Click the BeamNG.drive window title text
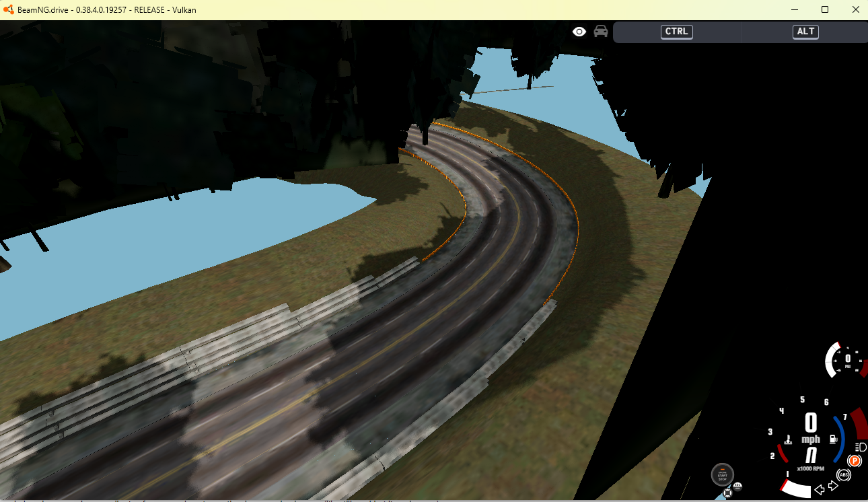 coord(107,10)
